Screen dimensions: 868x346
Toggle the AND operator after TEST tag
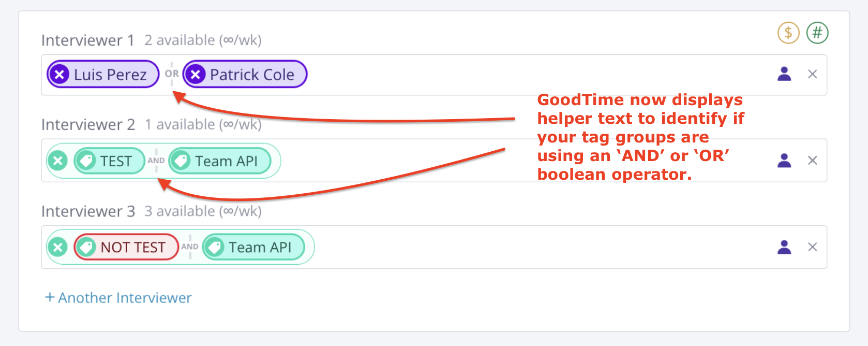(156, 161)
